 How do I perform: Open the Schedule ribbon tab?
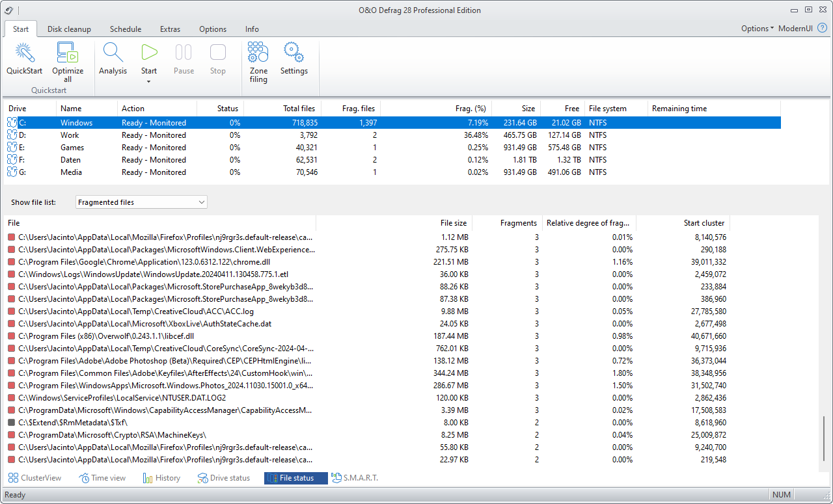[x=126, y=29]
